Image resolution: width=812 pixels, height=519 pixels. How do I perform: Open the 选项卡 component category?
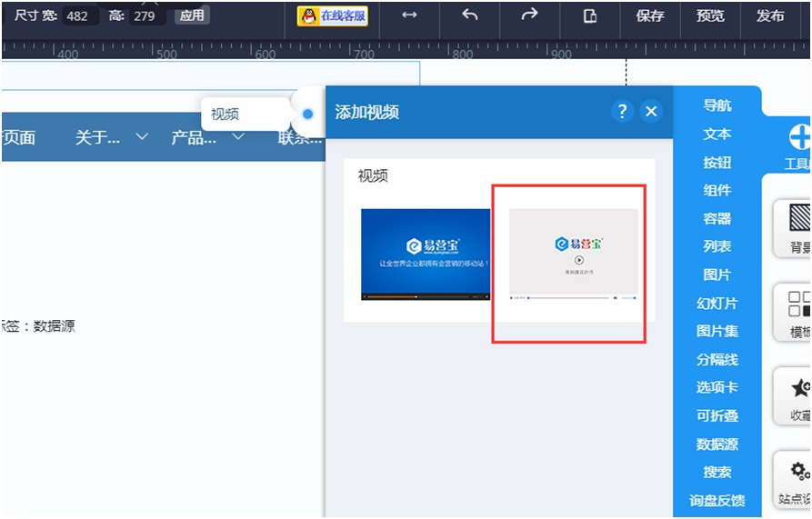click(x=717, y=387)
